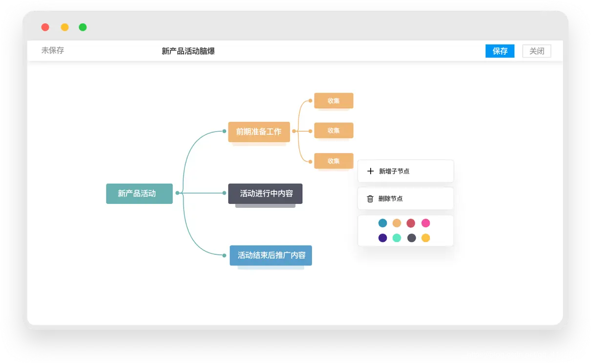This screenshot has width=591, height=364.
Task: Pick the red color swatch
Action: click(411, 223)
